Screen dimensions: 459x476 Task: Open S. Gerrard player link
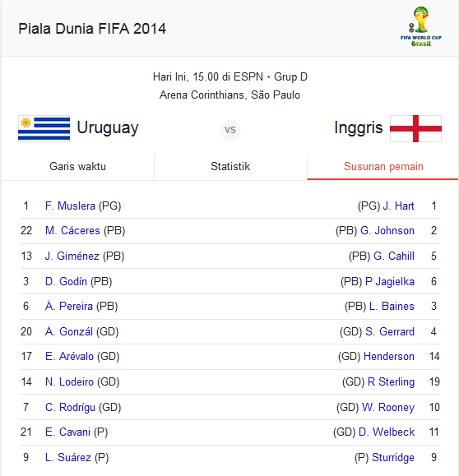[x=390, y=331]
